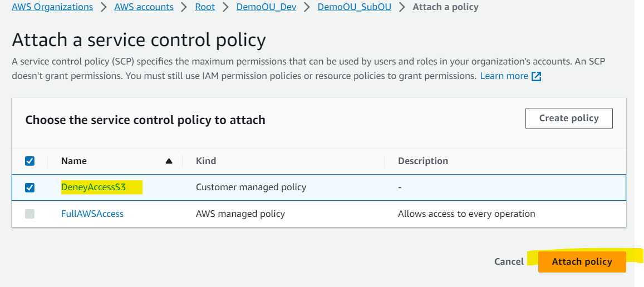
Task: Click the Create policy button
Action: pyautogui.click(x=569, y=118)
